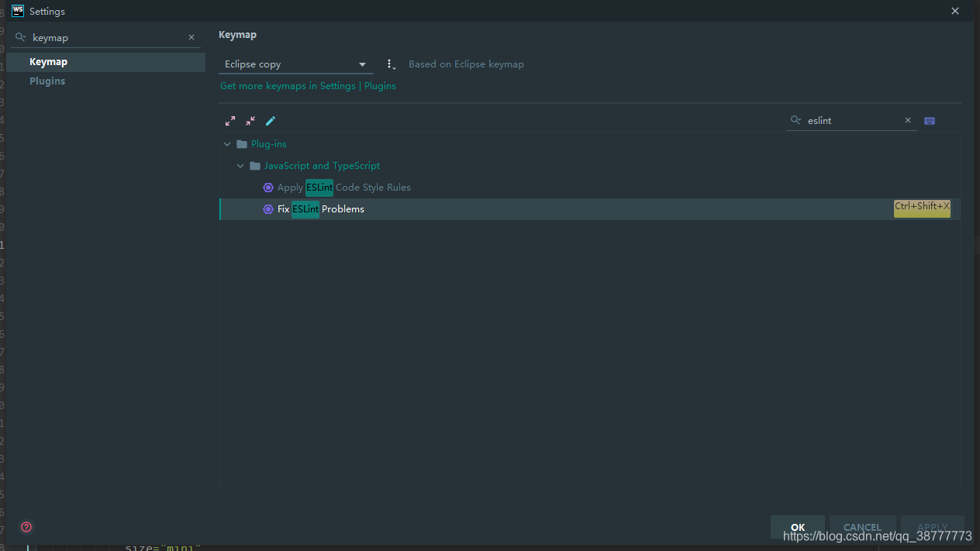Image resolution: width=980 pixels, height=551 pixels.
Task: Select Keymap in the settings sidebar
Action: click(106, 62)
